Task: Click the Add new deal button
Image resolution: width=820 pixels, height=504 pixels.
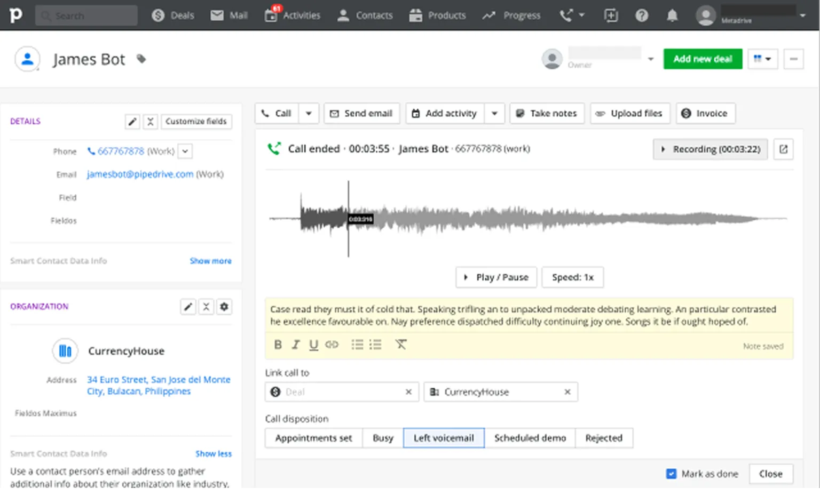Action: tap(703, 59)
